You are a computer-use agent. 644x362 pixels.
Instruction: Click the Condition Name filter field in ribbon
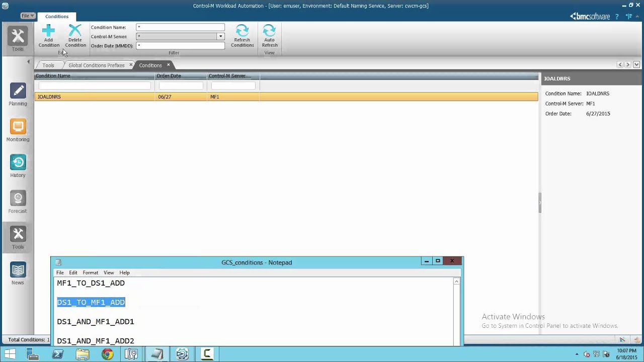pyautogui.click(x=180, y=27)
